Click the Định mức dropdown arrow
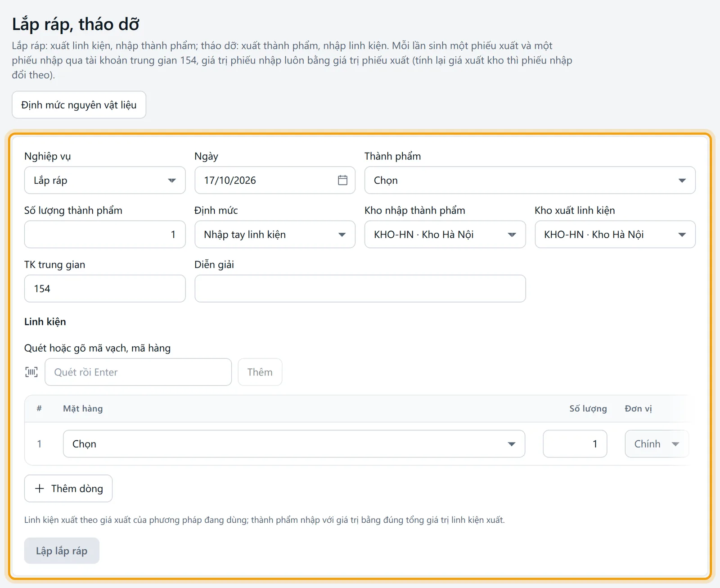The width and height of the screenshot is (720, 588). click(342, 235)
